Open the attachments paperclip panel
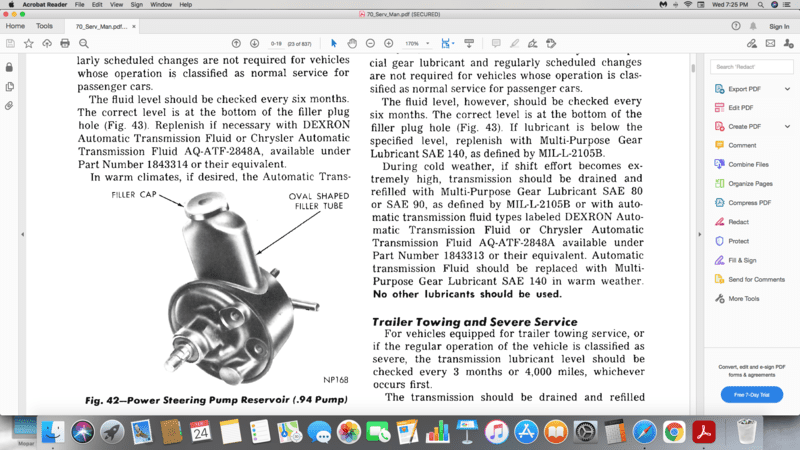This screenshot has height=450, width=800. point(9,105)
